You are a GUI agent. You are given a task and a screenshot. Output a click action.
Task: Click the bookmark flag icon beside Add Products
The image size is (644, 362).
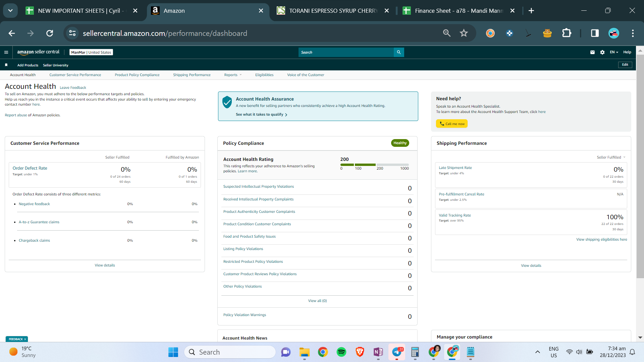[x=6, y=65]
